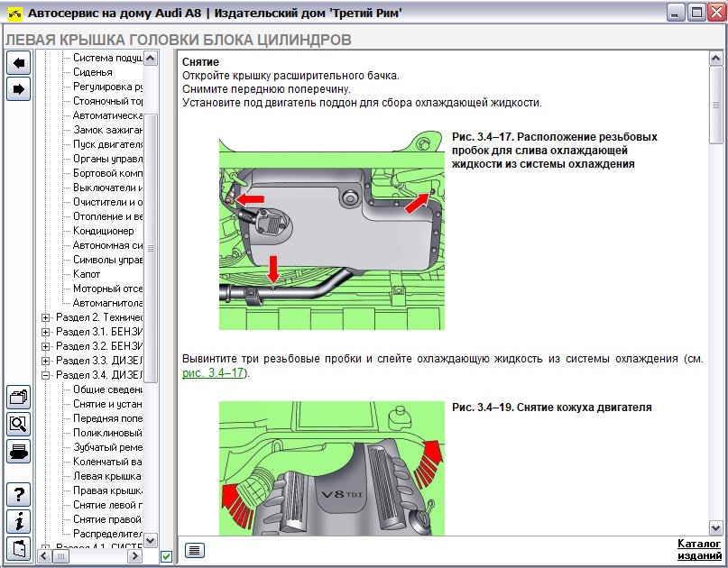Open 'Общие сведени' tree item
This screenshot has width=728, height=568.
(x=107, y=389)
